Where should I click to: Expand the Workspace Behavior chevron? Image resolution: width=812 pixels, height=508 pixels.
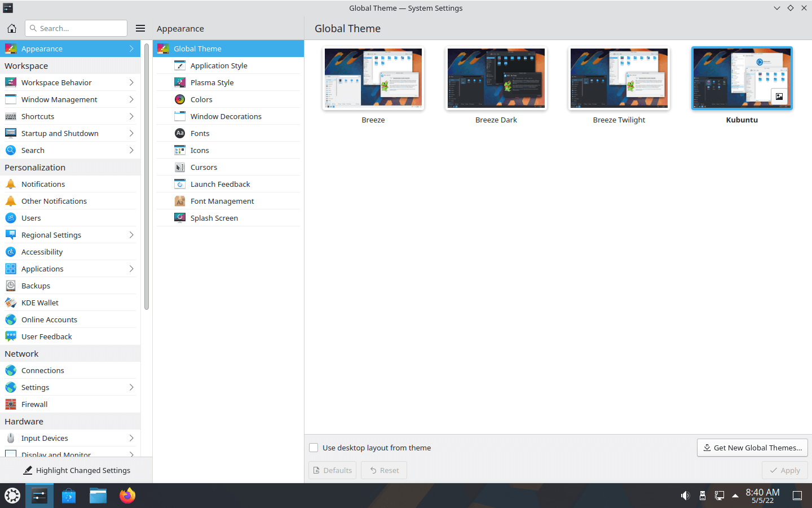131,82
